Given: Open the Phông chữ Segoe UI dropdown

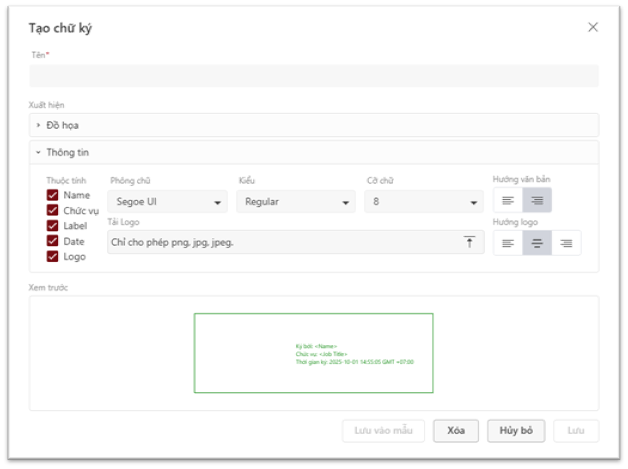Looking at the screenshot, I should 166,202.
